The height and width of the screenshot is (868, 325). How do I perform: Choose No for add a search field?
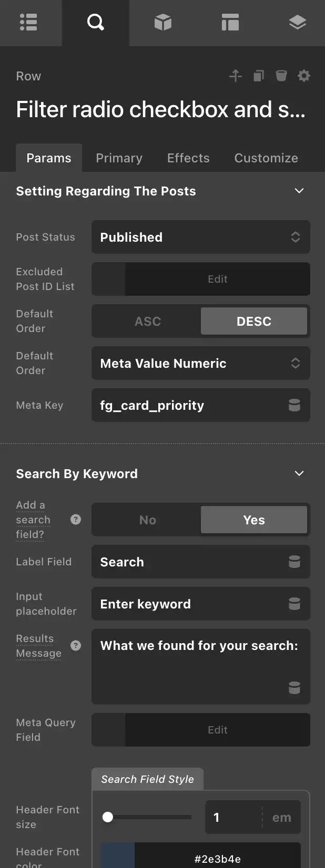(x=147, y=520)
